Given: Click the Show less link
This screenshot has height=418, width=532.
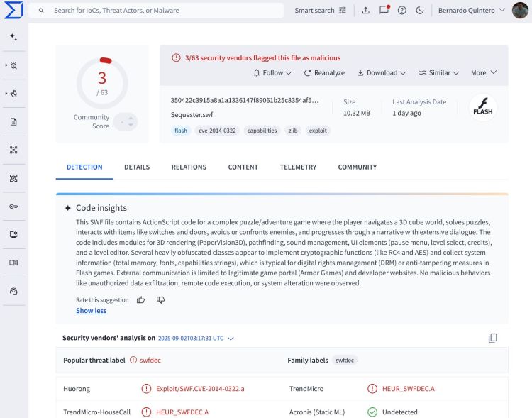Looking at the screenshot, I should tap(91, 311).
